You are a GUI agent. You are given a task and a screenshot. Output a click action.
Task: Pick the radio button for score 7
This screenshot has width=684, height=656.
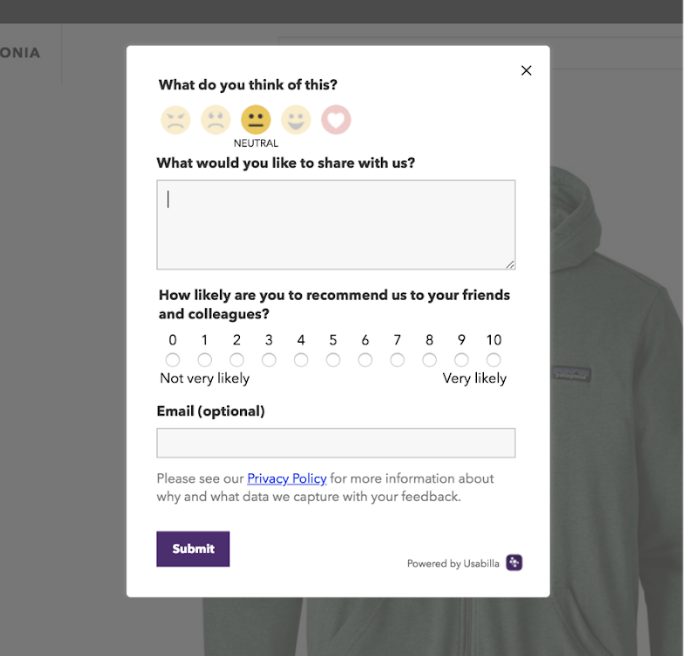click(x=397, y=360)
